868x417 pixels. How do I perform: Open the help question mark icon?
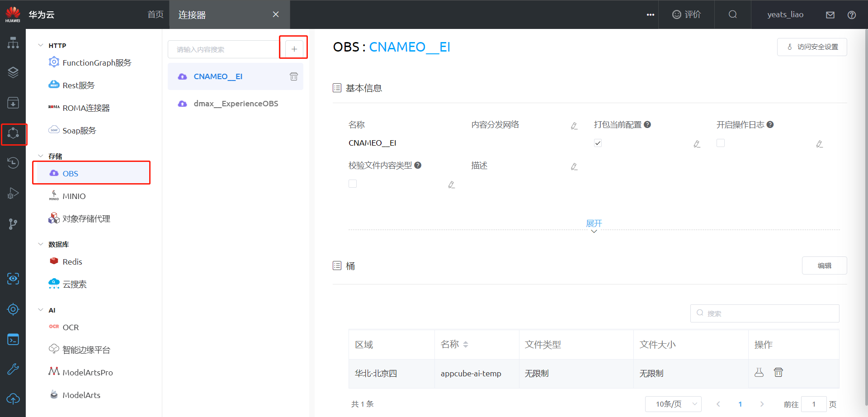(852, 14)
